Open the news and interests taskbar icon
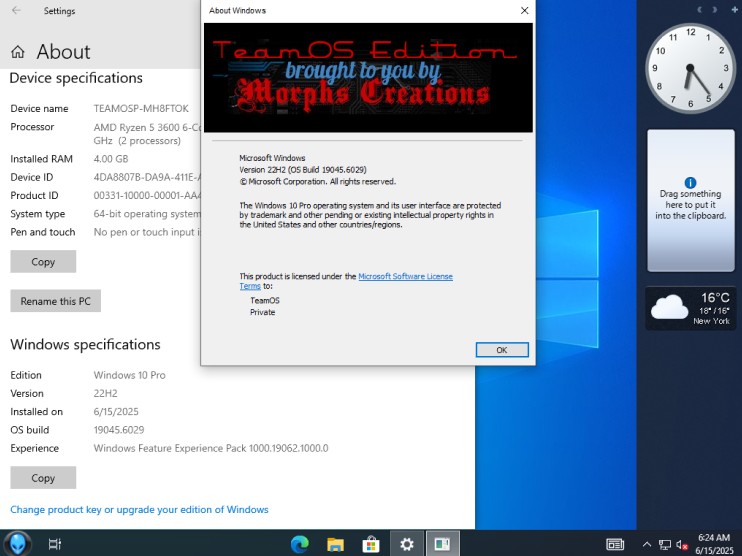The width and height of the screenshot is (742, 556). click(x=615, y=545)
